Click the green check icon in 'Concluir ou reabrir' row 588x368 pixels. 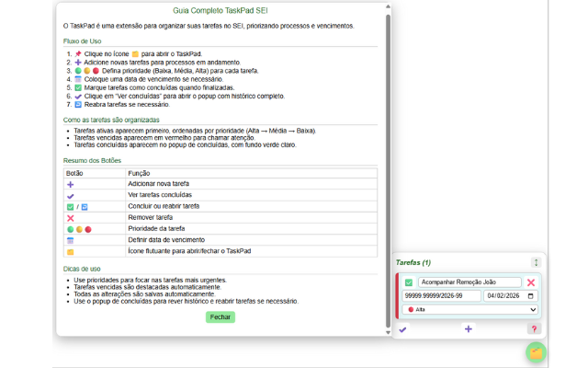(70, 207)
